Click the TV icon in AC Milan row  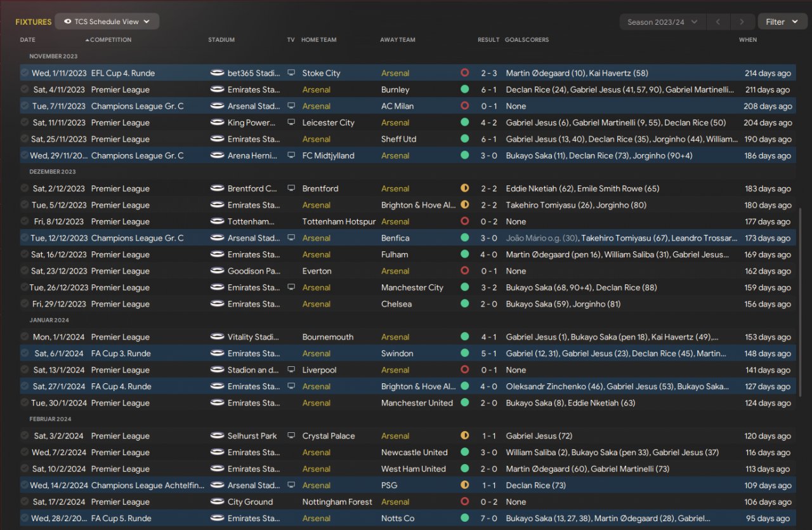pyautogui.click(x=291, y=106)
